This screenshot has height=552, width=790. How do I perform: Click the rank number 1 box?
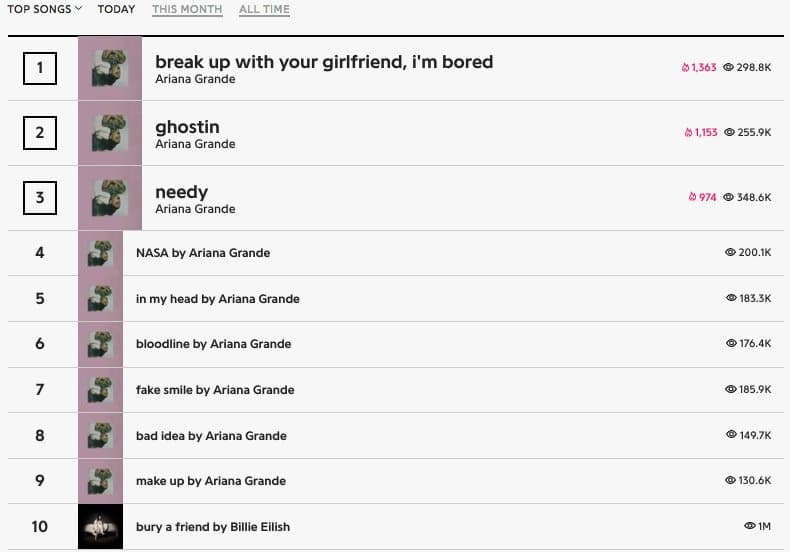[40, 68]
